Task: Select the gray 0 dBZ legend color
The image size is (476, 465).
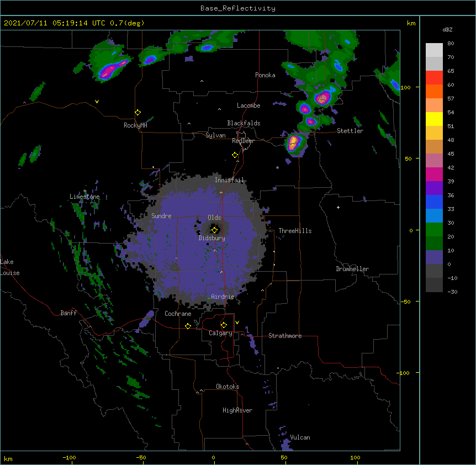Action: [434, 271]
